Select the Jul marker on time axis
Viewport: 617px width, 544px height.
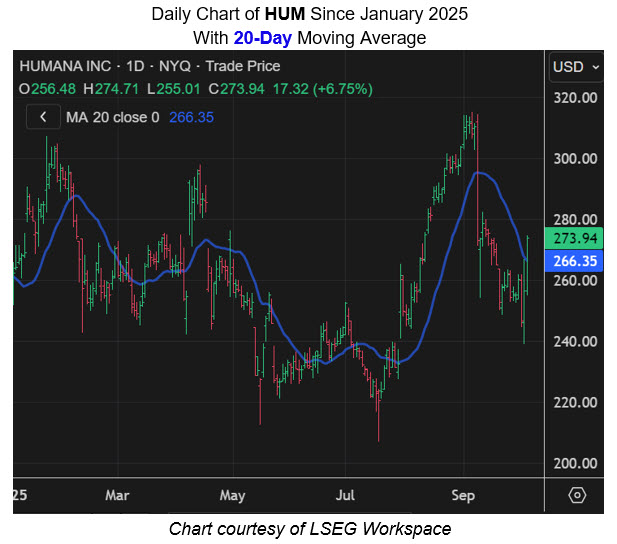click(x=346, y=495)
